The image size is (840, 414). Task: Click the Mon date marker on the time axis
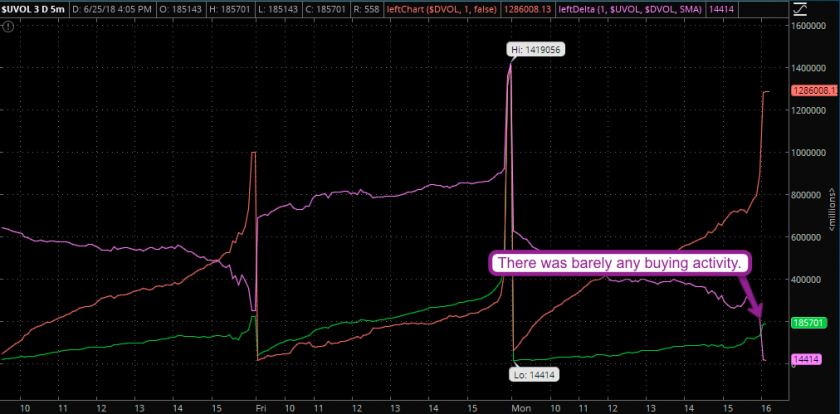[520, 407]
